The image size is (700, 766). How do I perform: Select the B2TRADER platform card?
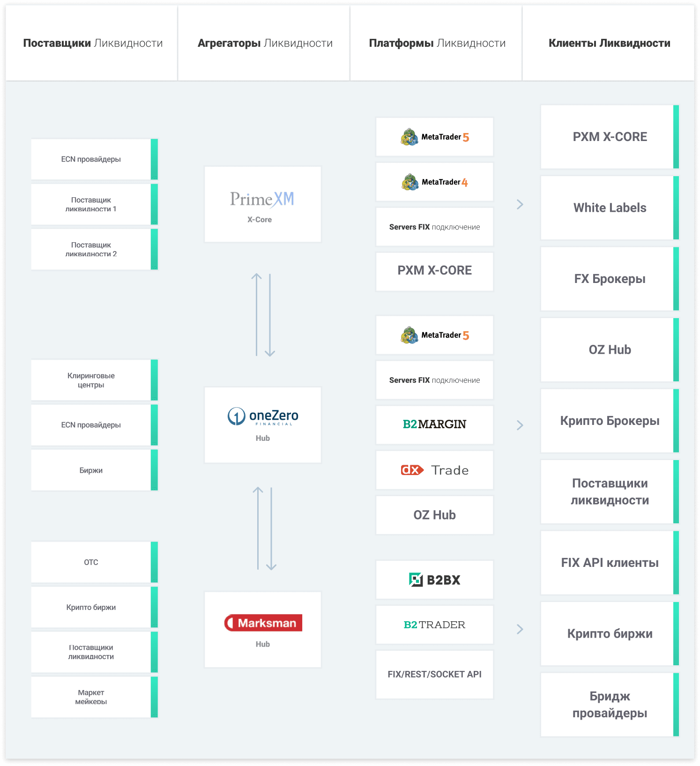(434, 625)
